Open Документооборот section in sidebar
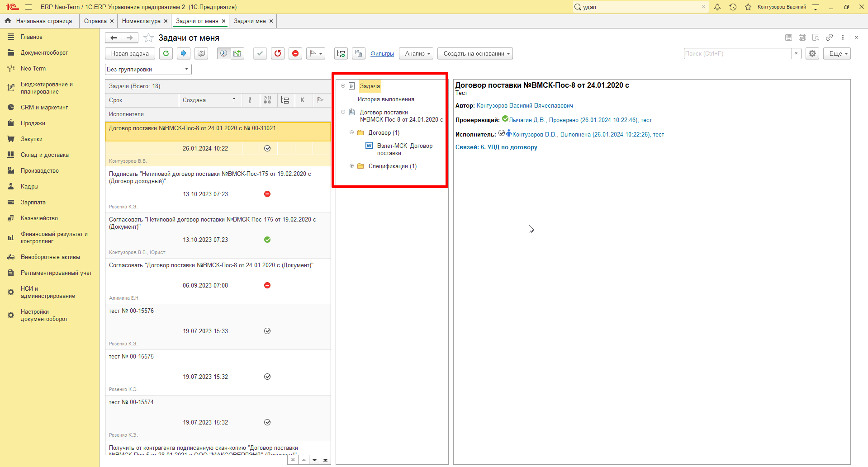The width and height of the screenshot is (868, 467). (x=44, y=53)
